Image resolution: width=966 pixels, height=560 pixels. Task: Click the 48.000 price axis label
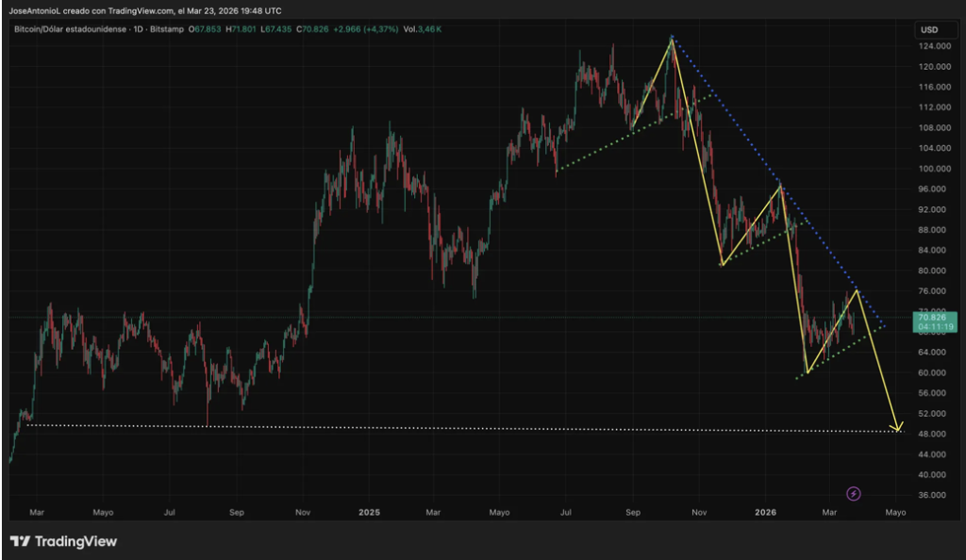[x=933, y=434]
